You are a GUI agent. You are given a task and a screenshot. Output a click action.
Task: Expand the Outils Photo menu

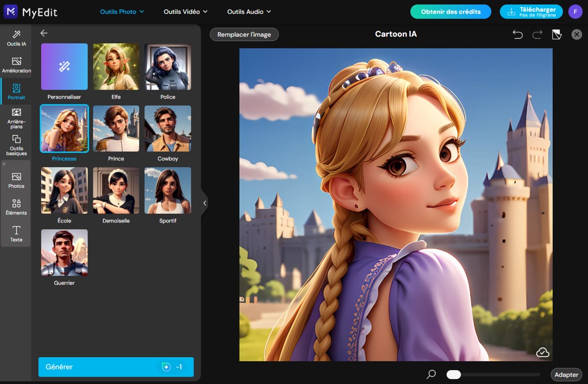click(x=122, y=12)
